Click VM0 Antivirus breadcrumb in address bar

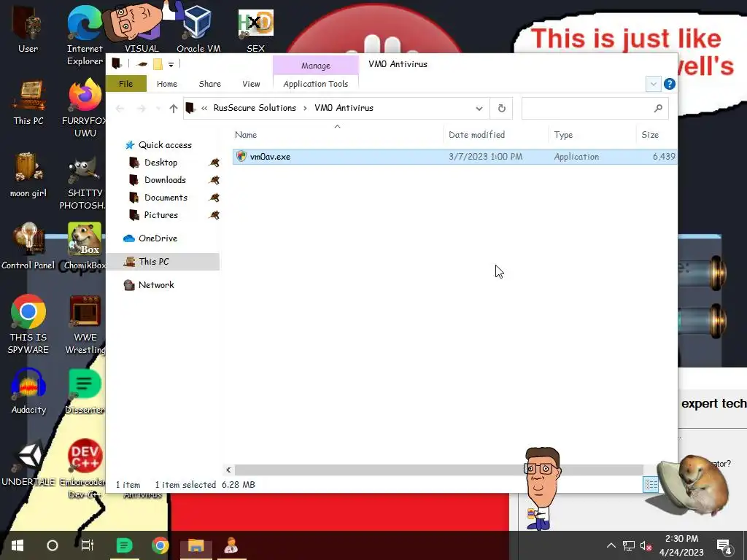[x=344, y=108]
